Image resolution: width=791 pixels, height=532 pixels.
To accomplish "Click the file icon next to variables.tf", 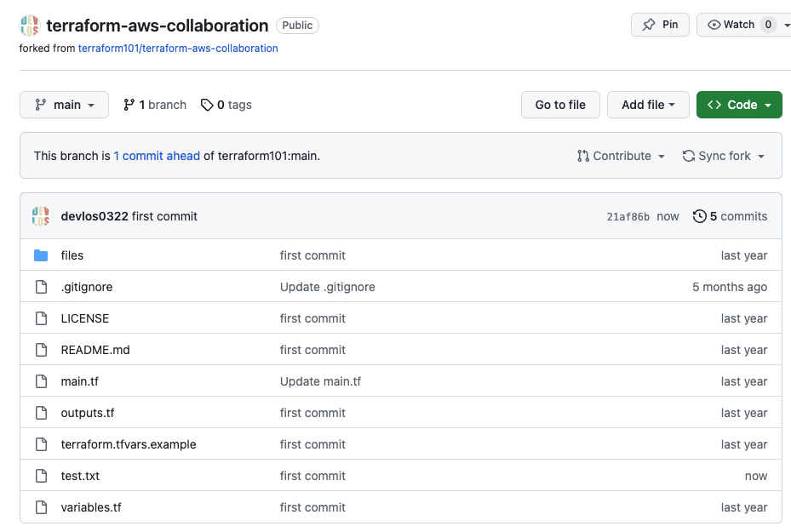I will pyautogui.click(x=41, y=507).
